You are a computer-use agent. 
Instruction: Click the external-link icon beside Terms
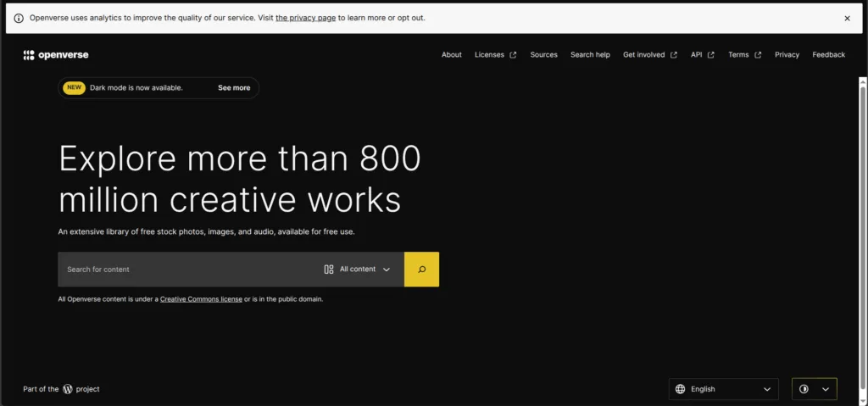tap(758, 55)
